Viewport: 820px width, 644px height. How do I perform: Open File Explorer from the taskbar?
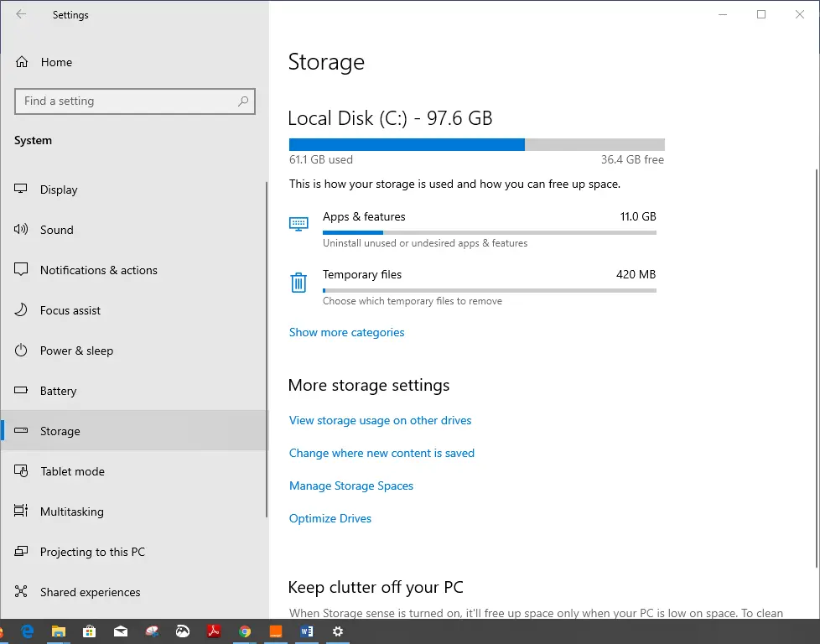[x=58, y=631]
